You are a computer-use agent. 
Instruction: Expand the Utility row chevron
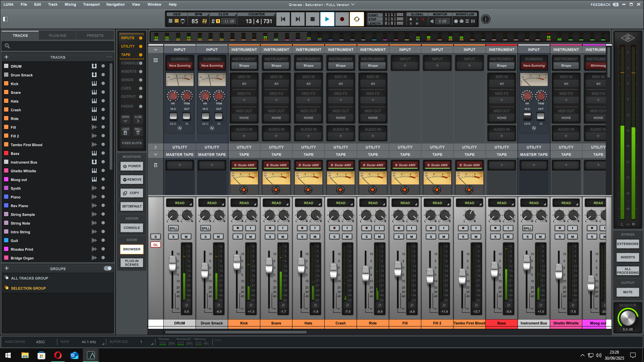pos(156,147)
